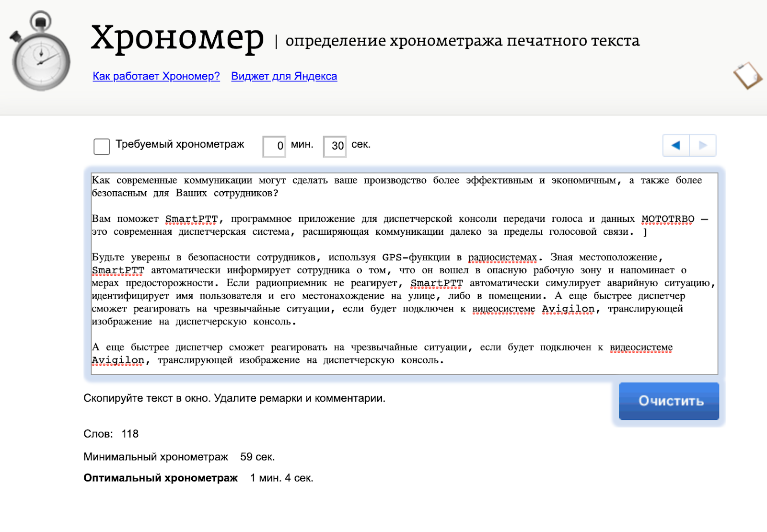Click the Требуемый хронометраж label text

[180, 144]
